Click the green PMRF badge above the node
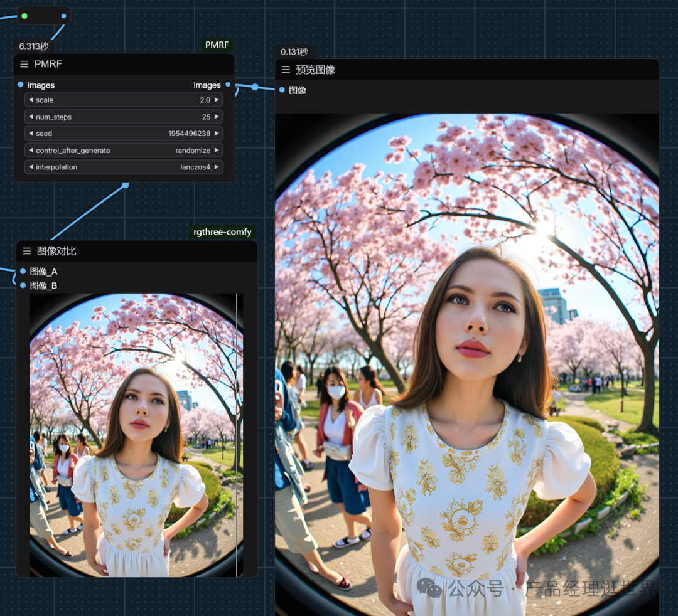 pyautogui.click(x=217, y=45)
